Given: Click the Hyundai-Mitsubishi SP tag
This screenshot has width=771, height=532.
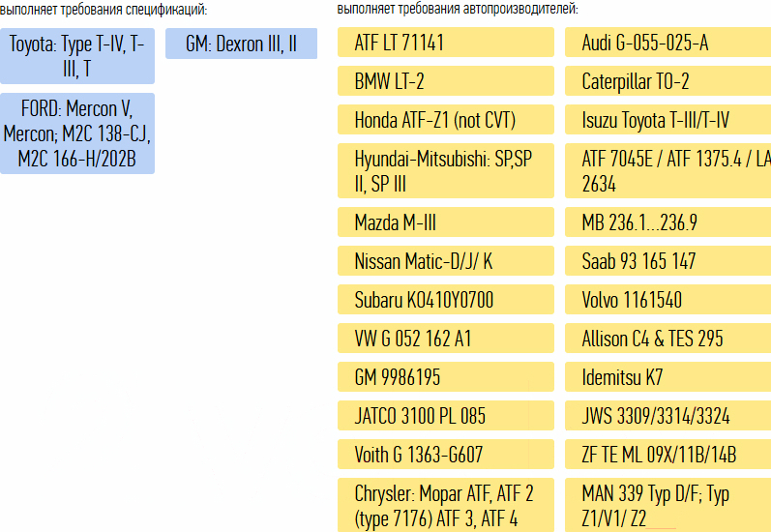Looking at the screenshot, I should 446,171.
